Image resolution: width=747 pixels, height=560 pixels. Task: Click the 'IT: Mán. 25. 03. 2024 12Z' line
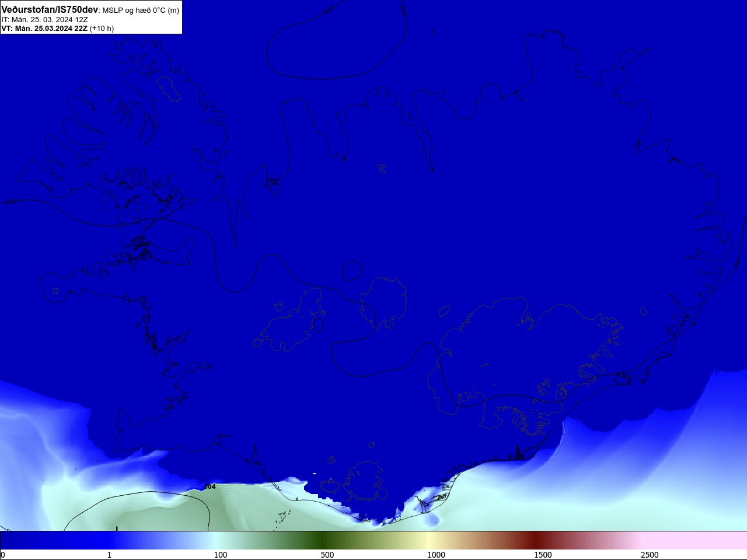44,19
